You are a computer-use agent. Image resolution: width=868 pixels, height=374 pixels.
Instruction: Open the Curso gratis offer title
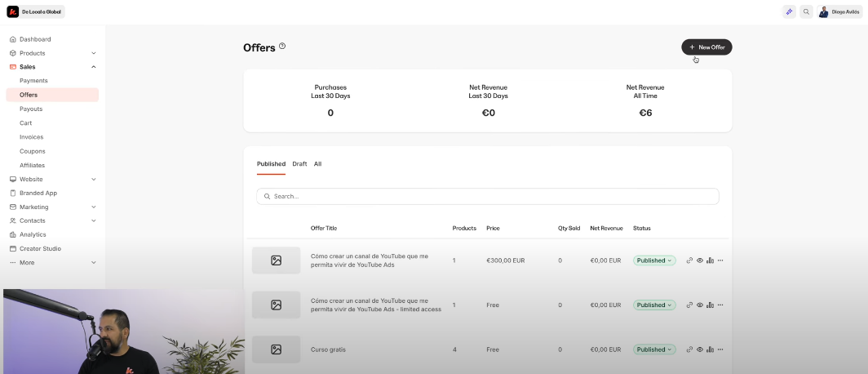[328, 350]
